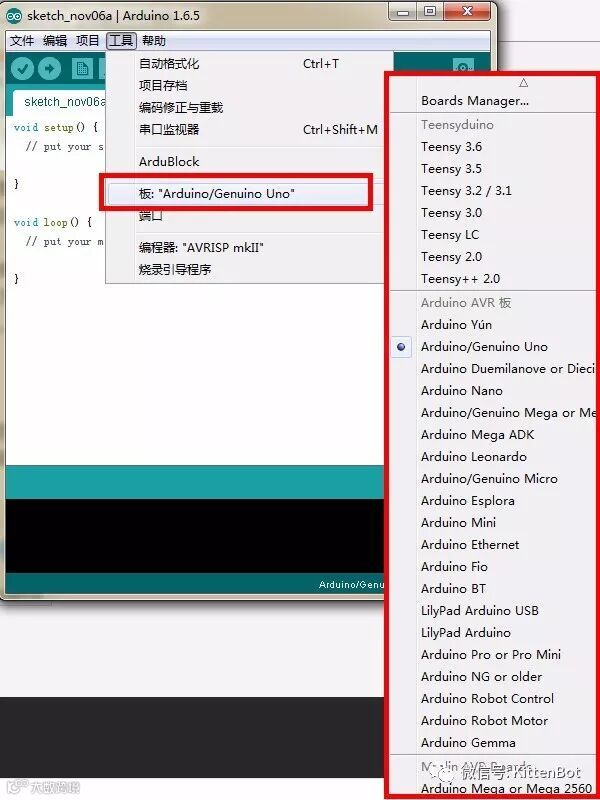Screen dimensions: 600x800
Task: Select Arduino Robot Control board
Action: (493, 698)
